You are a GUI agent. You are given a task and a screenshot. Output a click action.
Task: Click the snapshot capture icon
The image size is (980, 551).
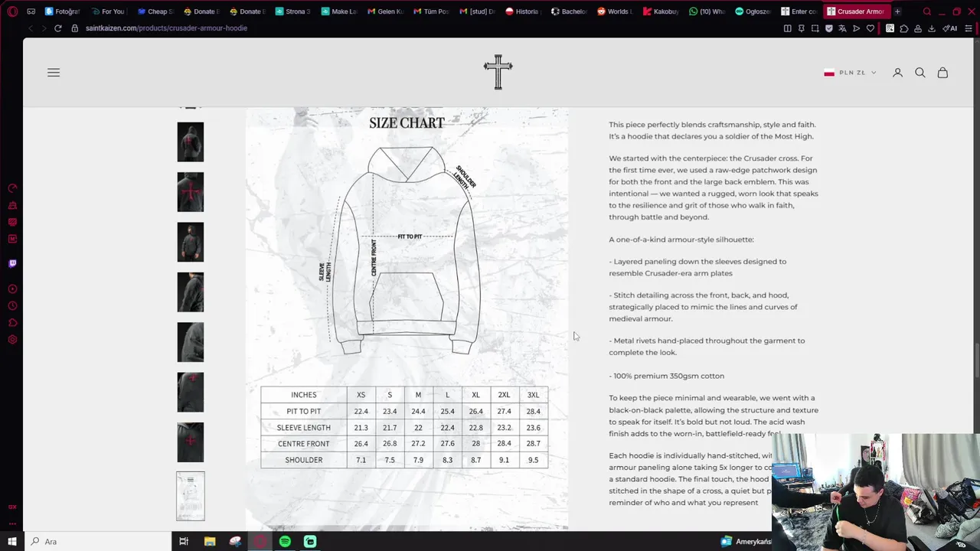point(815,28)
